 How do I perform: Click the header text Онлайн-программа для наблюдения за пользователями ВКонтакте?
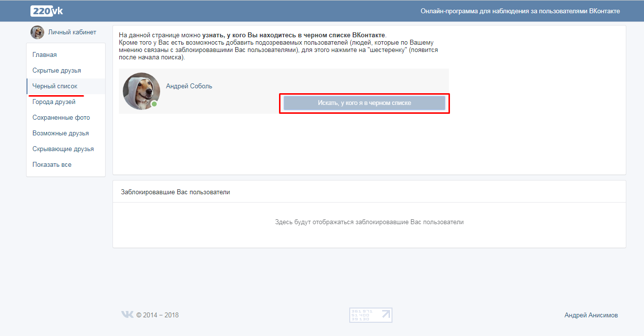(x=520, y=11)
